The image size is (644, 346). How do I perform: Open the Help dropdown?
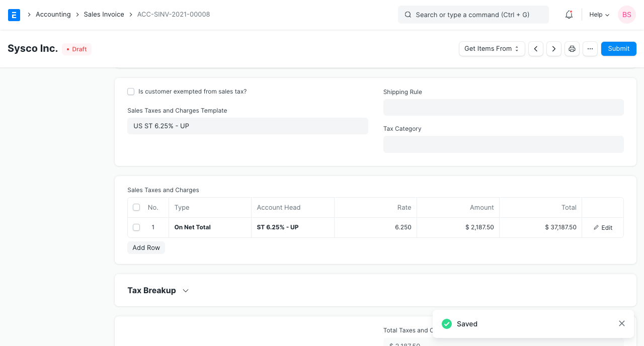tap(598, 15)
